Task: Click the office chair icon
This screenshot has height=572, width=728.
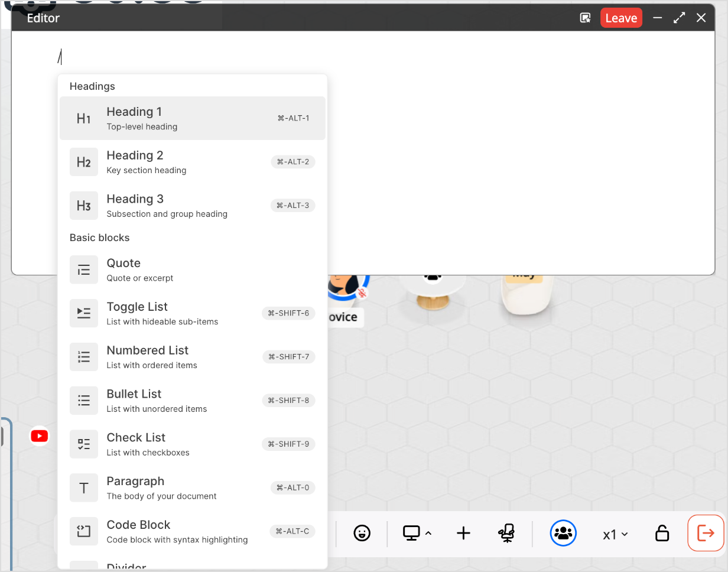Action: pyautogui.click(x=506, y=534)
